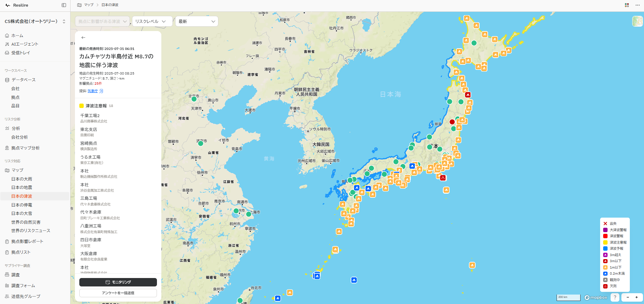Click the blue 津波予報 legend swatch
This screenshot has height=304, width=644.
[x=606, y=249]
